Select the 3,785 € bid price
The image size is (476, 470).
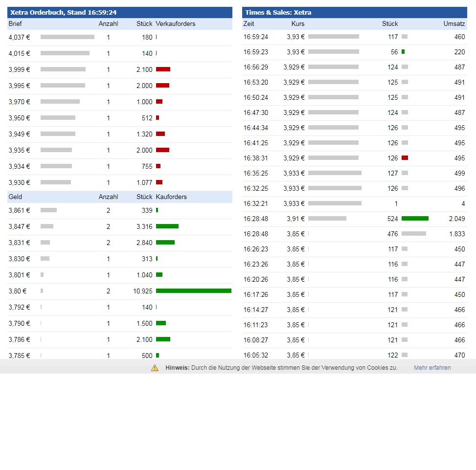coord(20,355)
